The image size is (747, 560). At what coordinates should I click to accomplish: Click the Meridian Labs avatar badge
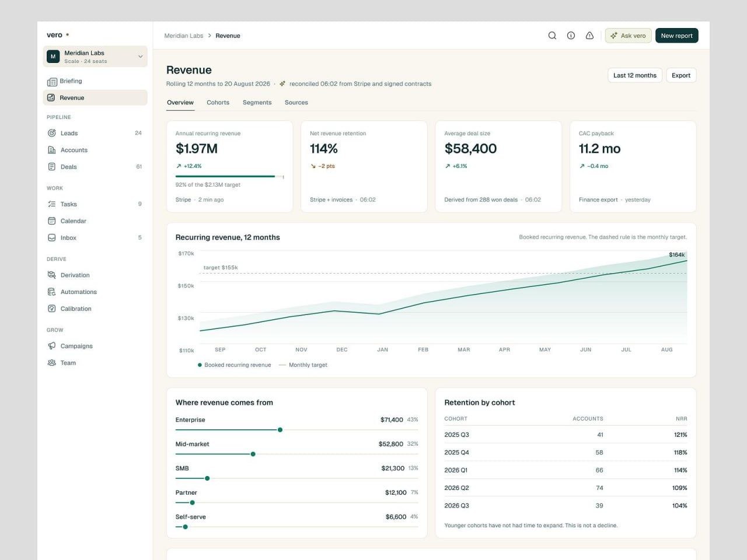click(53, 57)
